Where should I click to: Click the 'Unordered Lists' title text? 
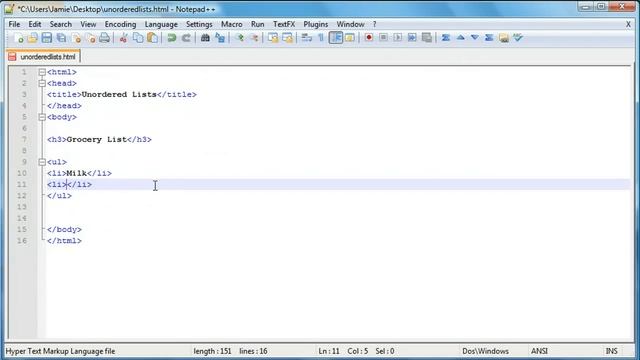[119, 95]
